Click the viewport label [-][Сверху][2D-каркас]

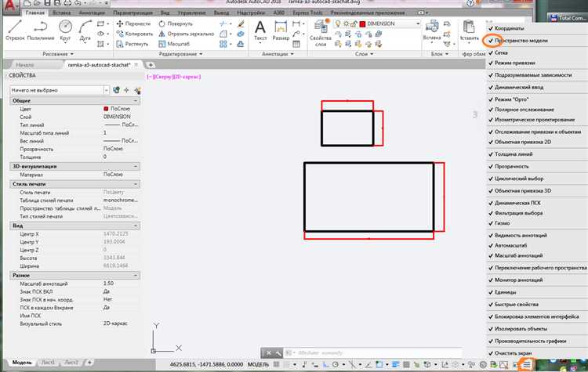174,77
